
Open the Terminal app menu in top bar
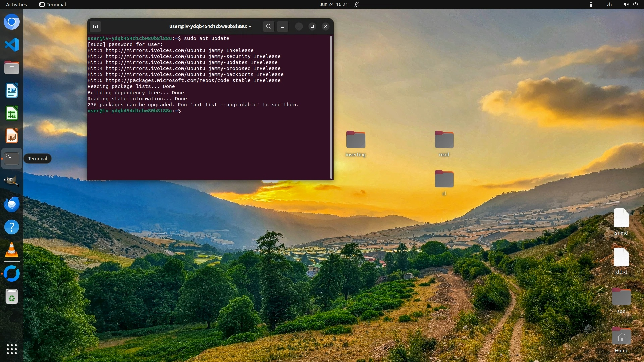click(x=53, y=4)
